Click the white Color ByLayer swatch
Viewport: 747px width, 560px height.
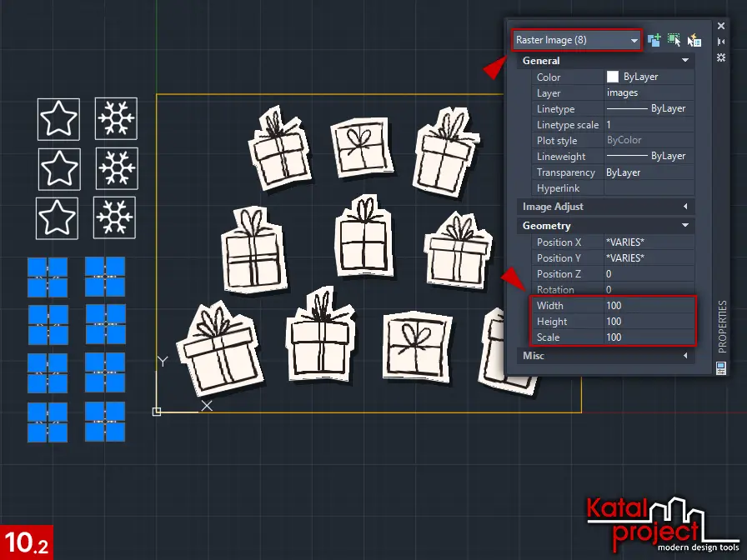(613, 77)
